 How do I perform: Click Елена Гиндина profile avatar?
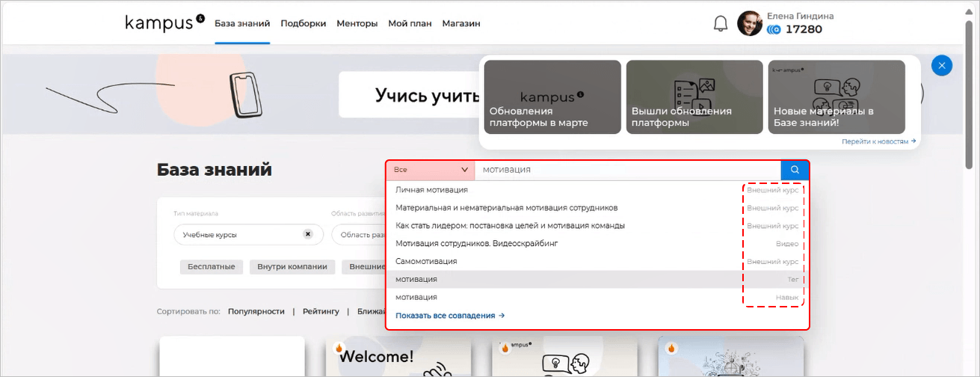click(750, 23)
